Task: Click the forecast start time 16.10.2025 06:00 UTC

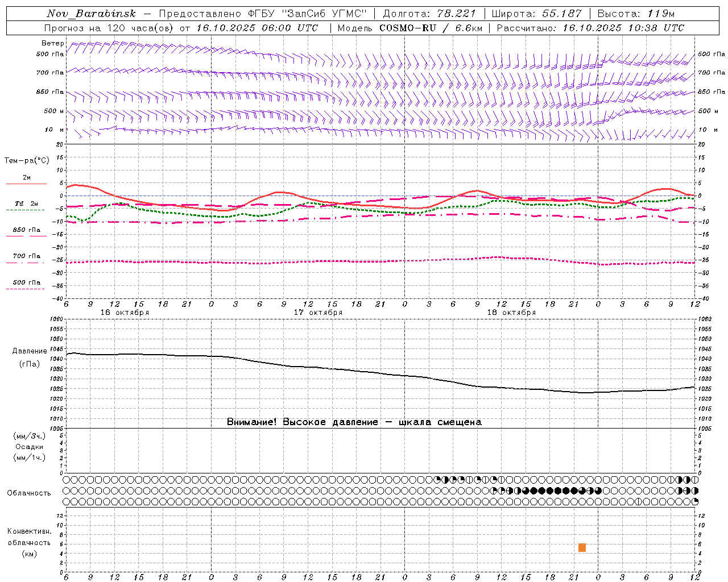Action: pyautogui.click(x=257, y=28)
